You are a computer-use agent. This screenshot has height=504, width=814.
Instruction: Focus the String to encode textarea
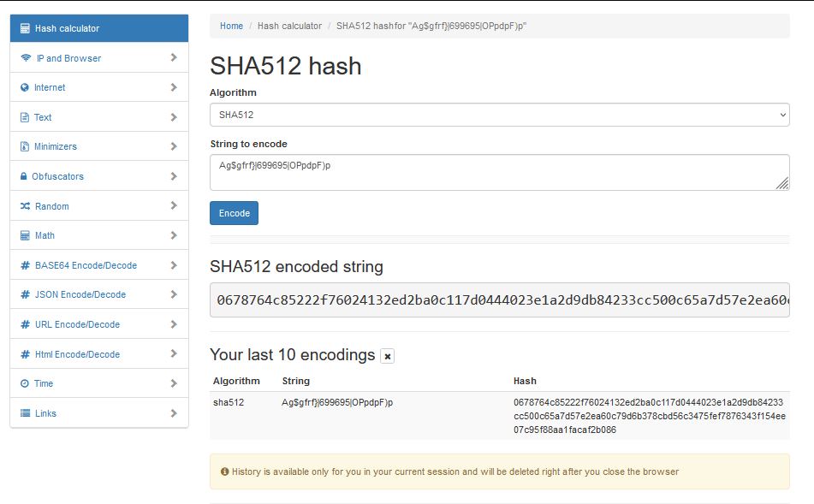point(499,172)
